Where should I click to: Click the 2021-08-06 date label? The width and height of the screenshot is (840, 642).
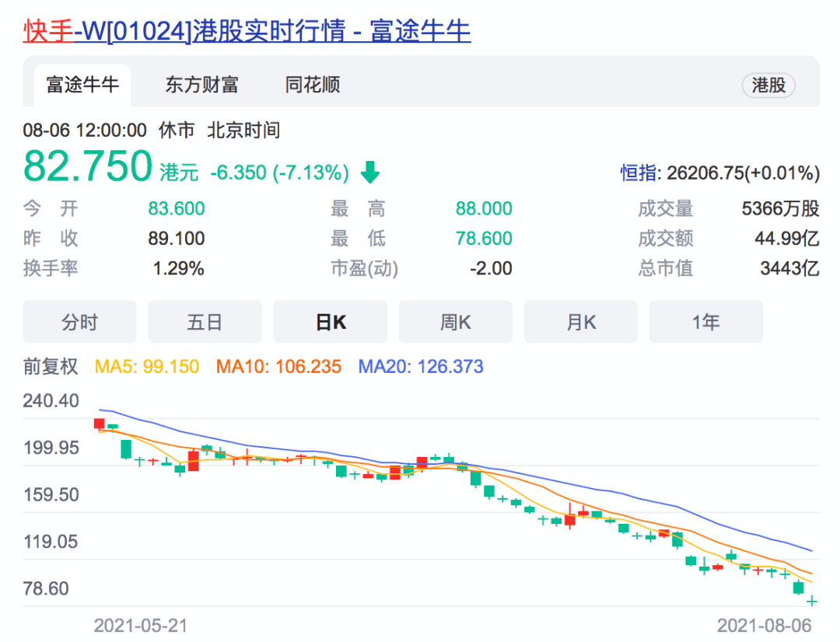[764, 626]
